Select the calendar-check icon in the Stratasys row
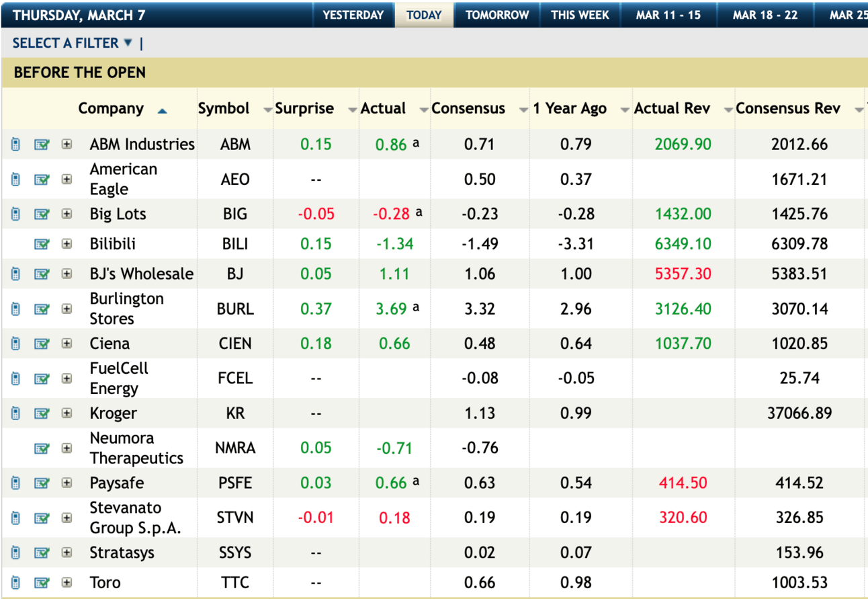 [x=42, y=553]
